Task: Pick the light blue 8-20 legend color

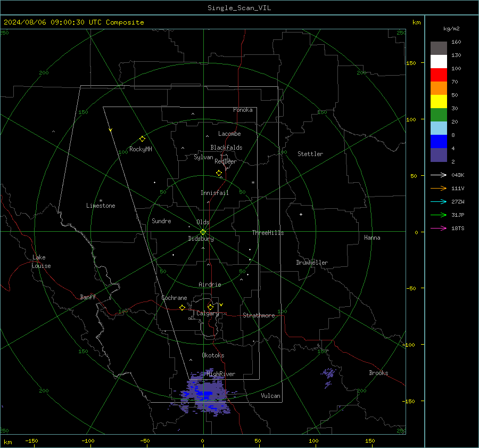Action: (x=439, y=128)
